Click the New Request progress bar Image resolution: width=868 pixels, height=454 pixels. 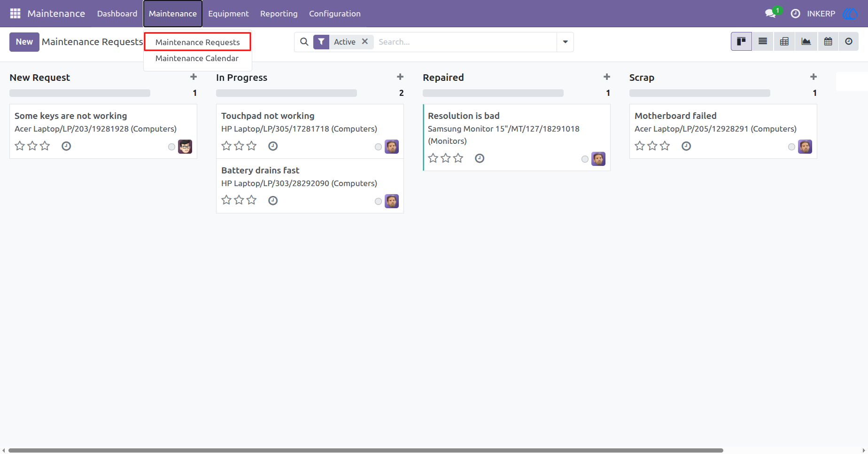click(x=80, y=93)
